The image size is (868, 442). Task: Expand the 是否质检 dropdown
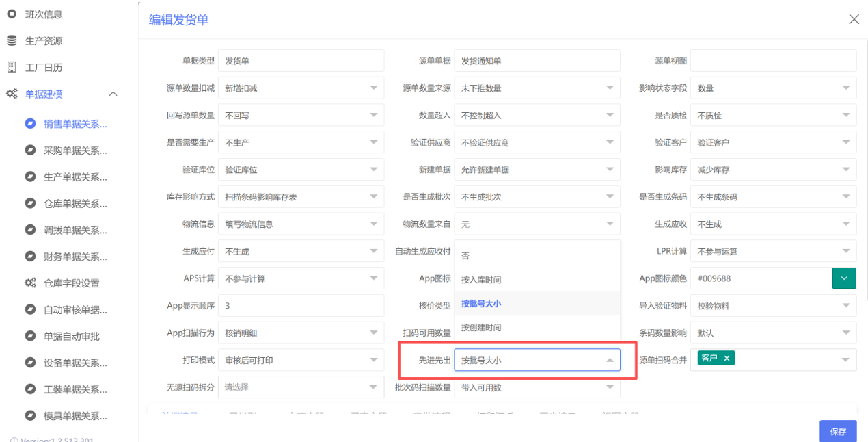tap(846, 115)
